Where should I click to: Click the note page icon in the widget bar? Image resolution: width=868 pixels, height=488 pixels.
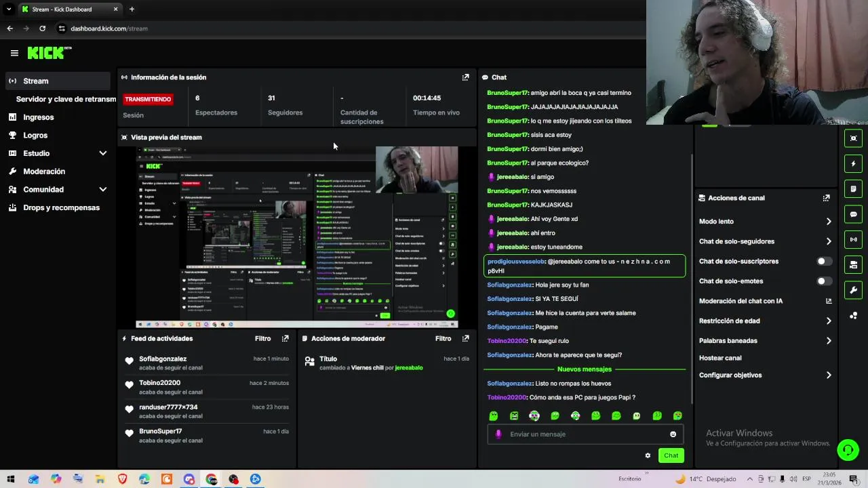pos(853,188)
